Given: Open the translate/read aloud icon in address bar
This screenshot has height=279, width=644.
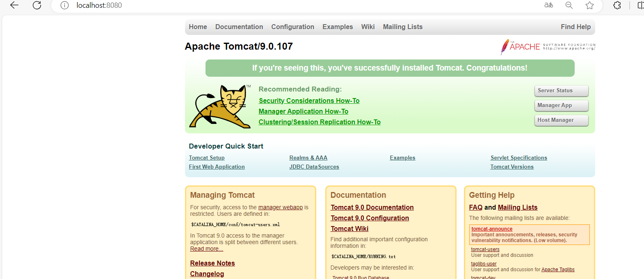Looking at the screenshot, I should [548, 5].
